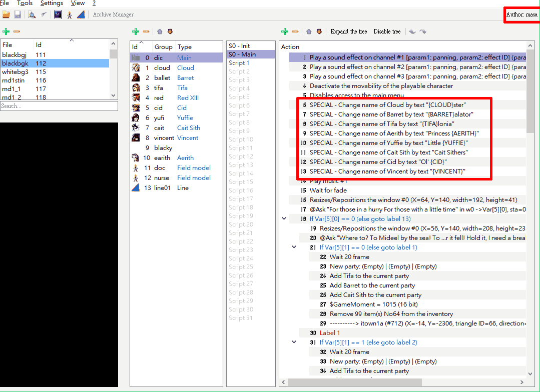Select the md1stin file row

click(55, 80)
